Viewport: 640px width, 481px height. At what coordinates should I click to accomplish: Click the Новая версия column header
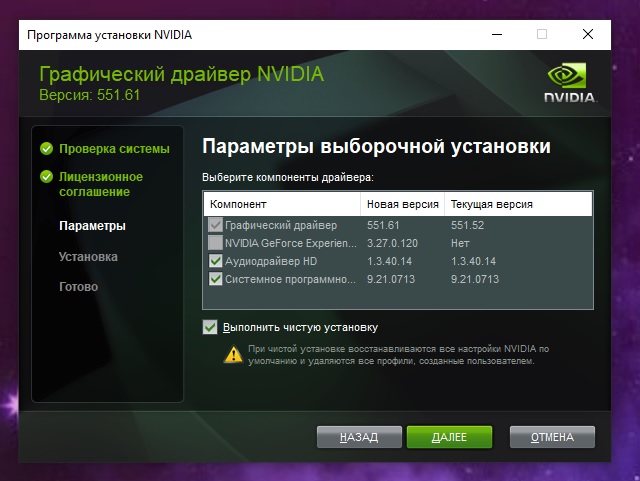402,204
